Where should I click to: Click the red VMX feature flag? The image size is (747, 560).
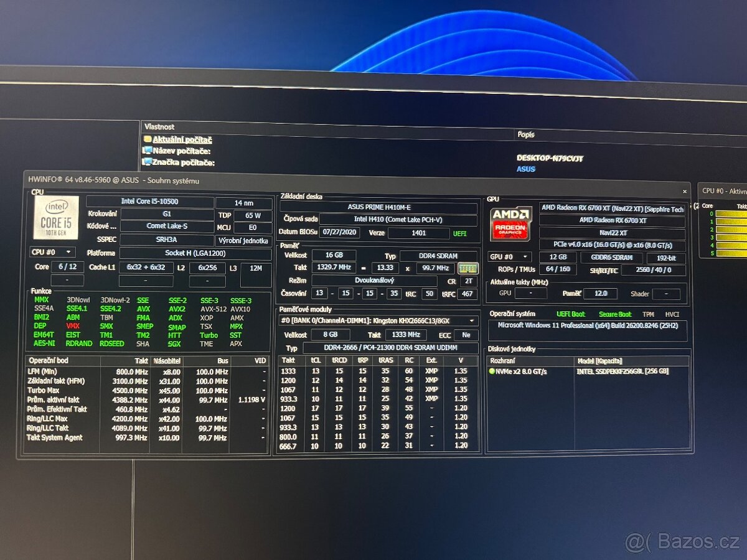pyautogui.click(x=73, y=326)
